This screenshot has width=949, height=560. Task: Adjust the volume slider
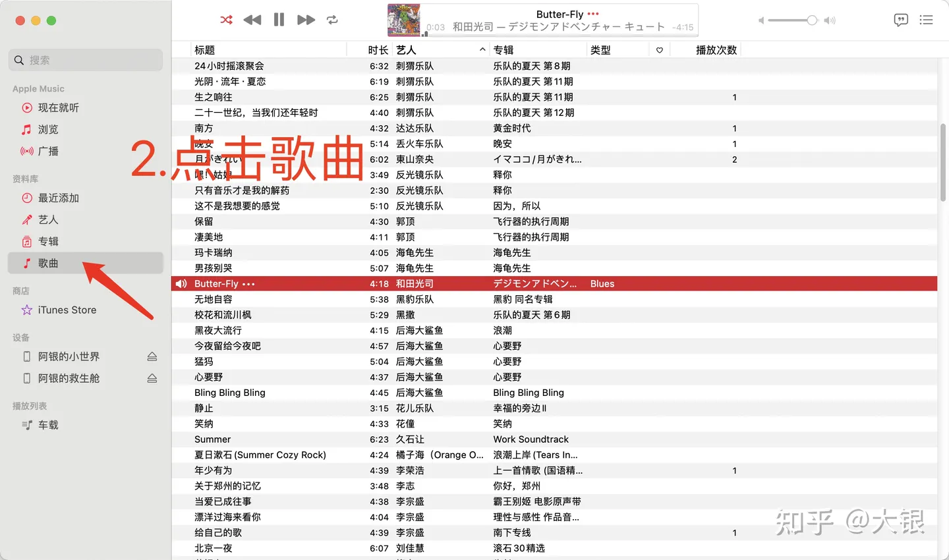tap(793, 20)
